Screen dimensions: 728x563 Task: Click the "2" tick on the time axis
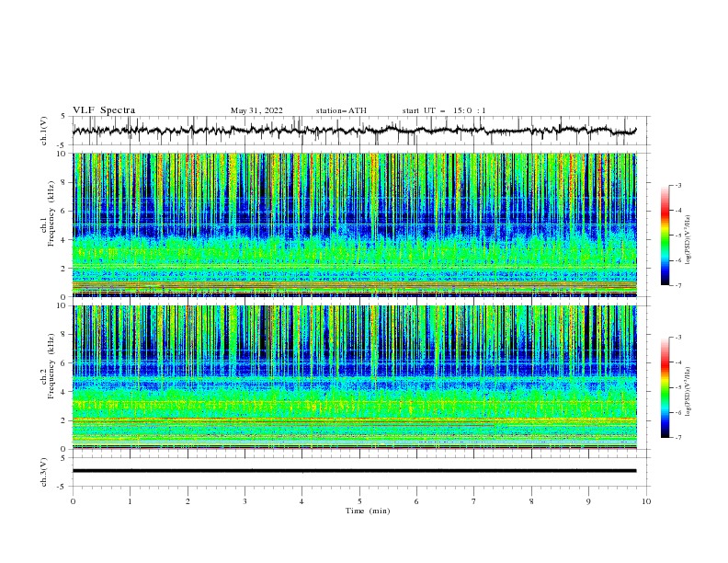point(188,501)
